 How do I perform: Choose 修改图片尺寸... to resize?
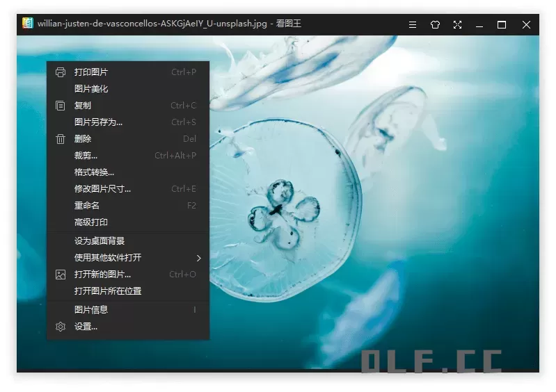pos(102,189)
